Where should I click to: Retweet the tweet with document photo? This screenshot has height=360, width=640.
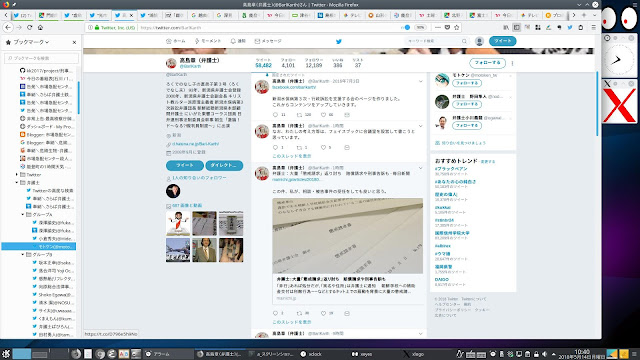pos(299,313)
